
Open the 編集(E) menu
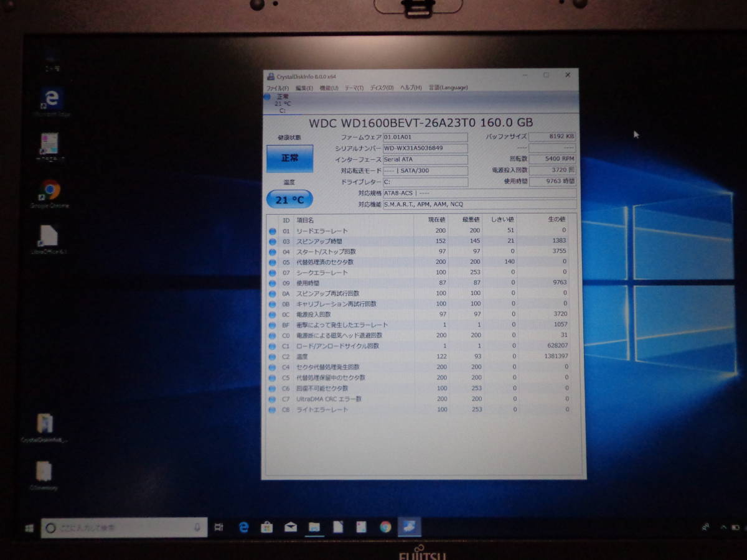305,88
